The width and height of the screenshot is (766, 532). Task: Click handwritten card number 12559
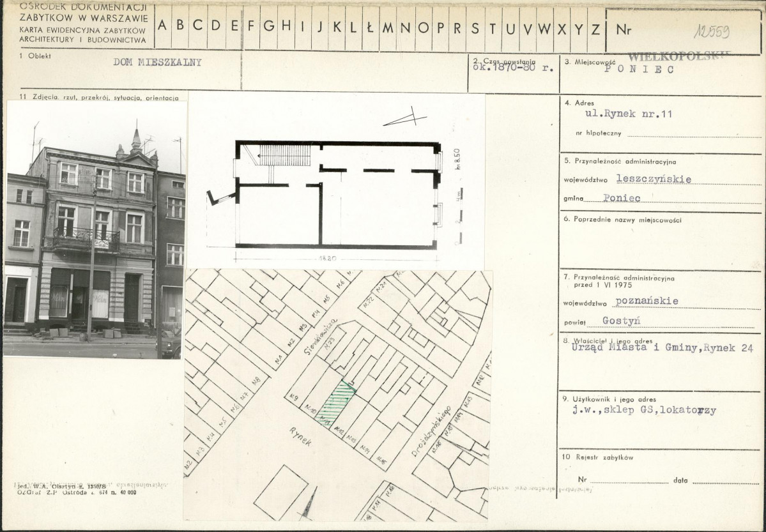point(712,32)
